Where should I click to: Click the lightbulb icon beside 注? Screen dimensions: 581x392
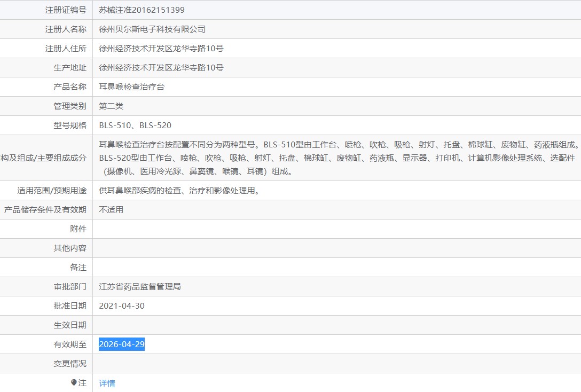74,383
